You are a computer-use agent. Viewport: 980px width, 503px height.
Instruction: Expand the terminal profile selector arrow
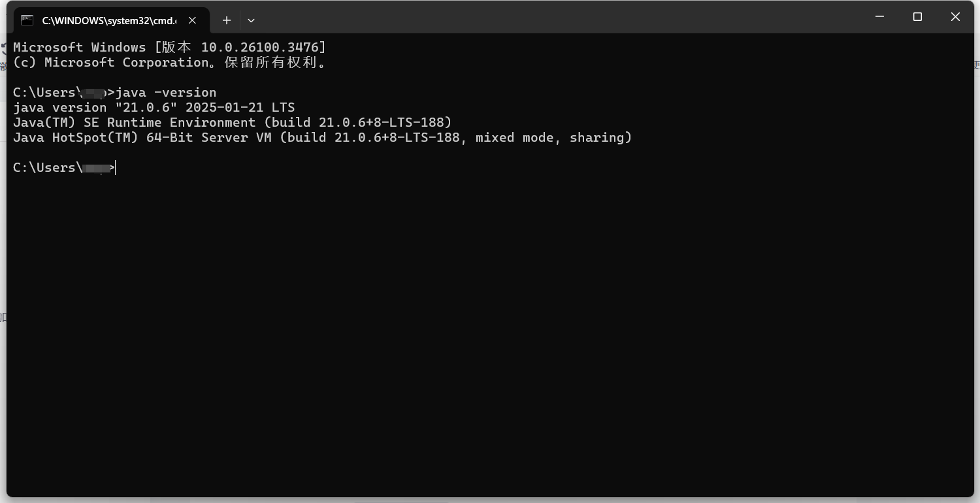tap(252, 20)
